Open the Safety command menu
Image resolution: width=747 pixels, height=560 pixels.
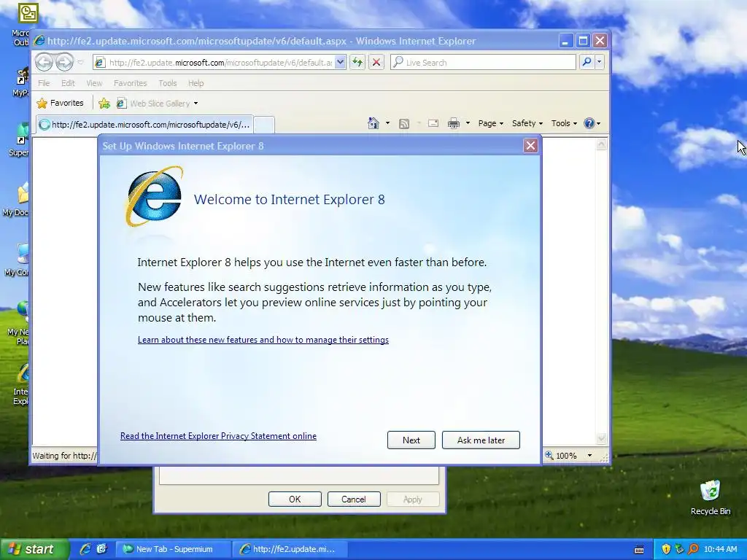coord(527,123)
